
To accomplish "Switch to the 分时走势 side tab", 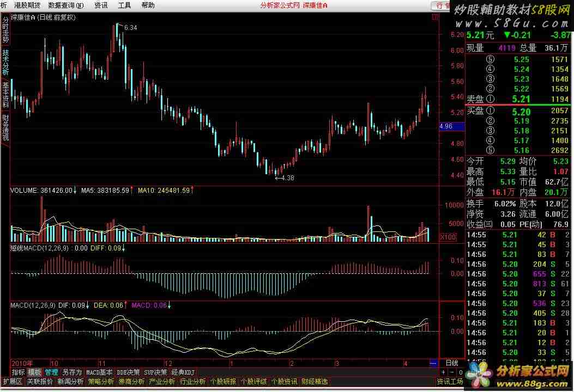I will (5, 30).
